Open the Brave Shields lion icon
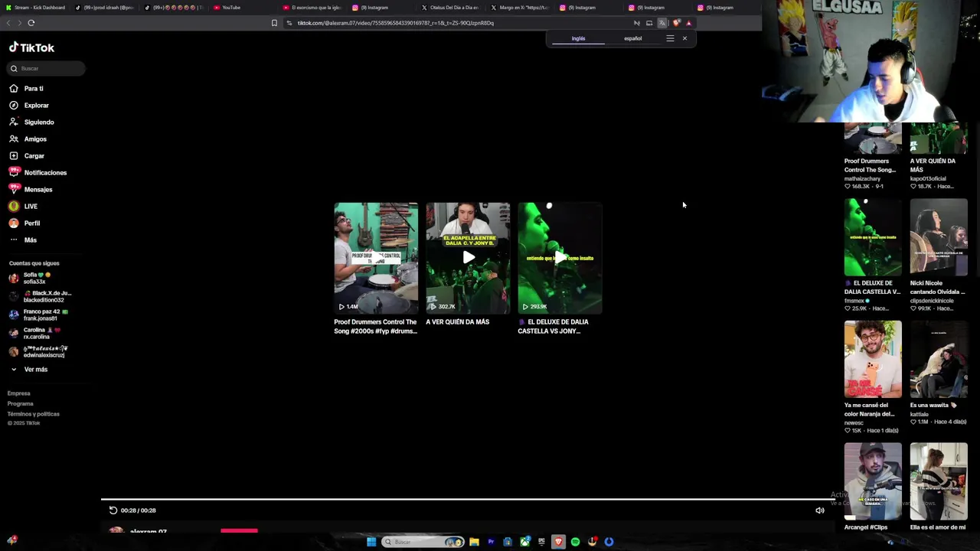980x551 pixels. click(x=676, y=23)
